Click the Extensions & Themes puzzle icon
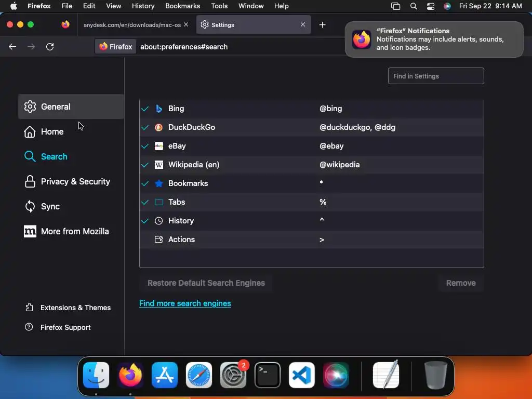This screenshot has height=399, width=532. click(x=29, y=308)
